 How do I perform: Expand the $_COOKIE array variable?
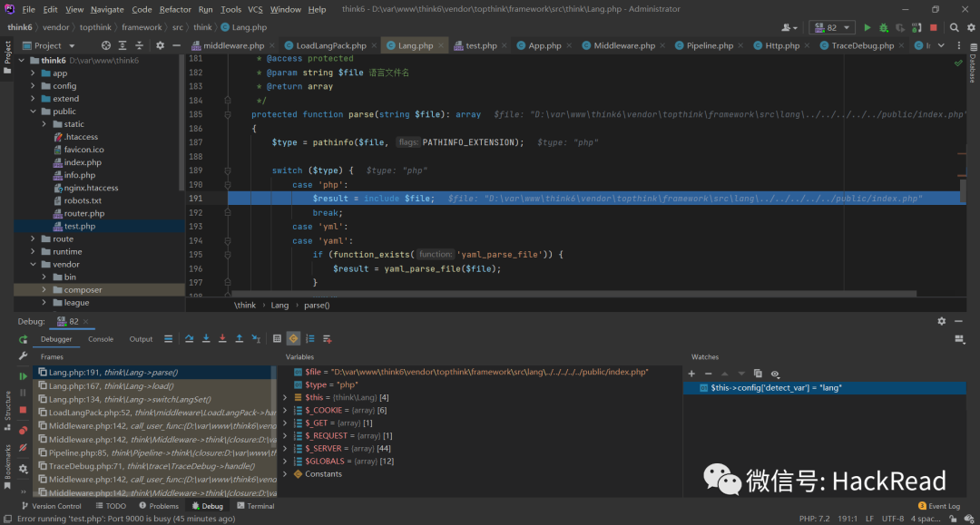[x=286, y=410]
